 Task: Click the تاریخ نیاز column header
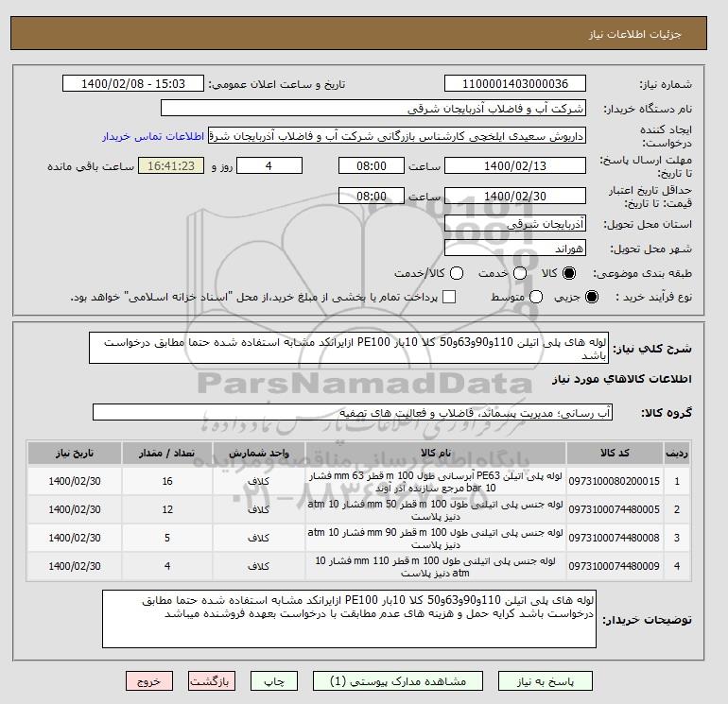(x=75, y=453)
